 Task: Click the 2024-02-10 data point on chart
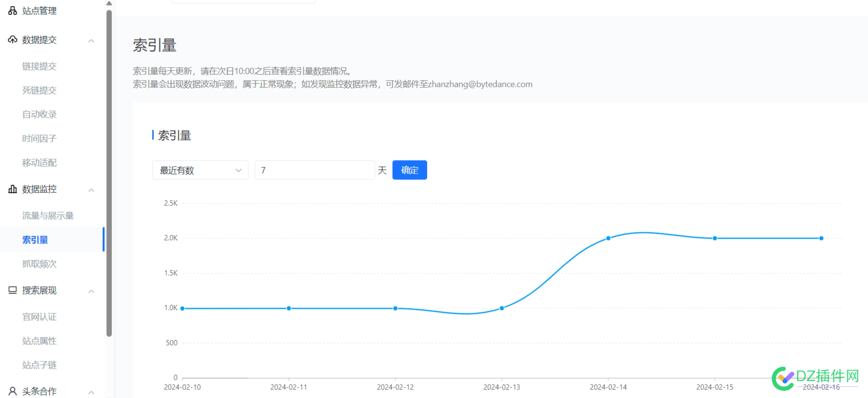pos(182,308)
